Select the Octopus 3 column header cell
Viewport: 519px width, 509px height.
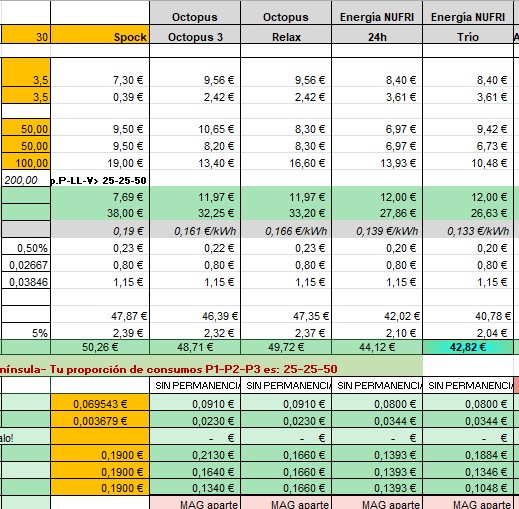tap(195, 35)
